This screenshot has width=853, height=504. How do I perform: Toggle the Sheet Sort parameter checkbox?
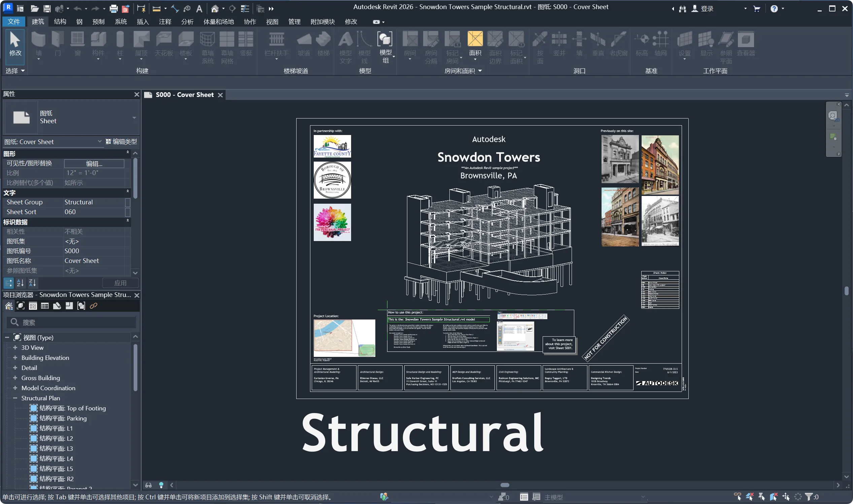click(x=128, y=212)
